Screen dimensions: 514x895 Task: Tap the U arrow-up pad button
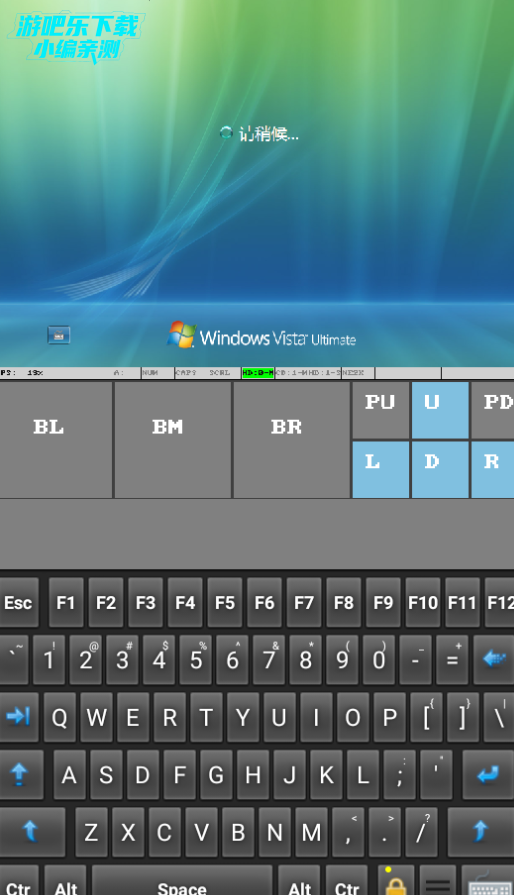click(x=440, y=410)
